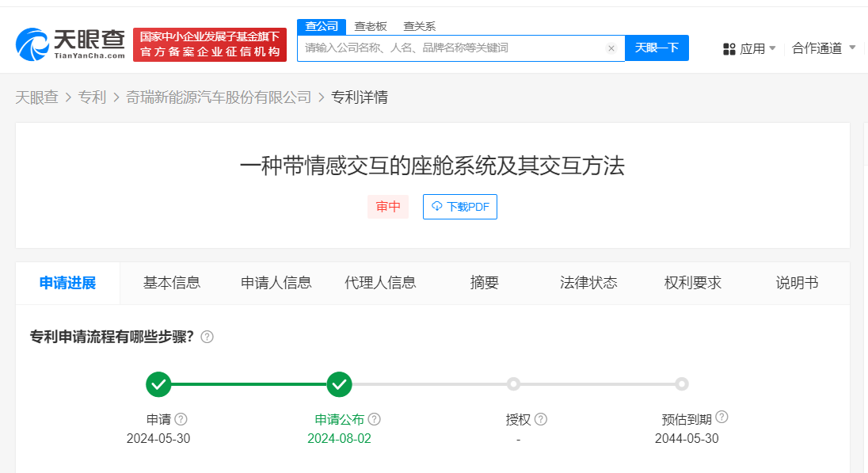Viewport: 868px width, 473px height.
Task: Click the gray 授权 timeline node
Action: [x=513, y=384]
